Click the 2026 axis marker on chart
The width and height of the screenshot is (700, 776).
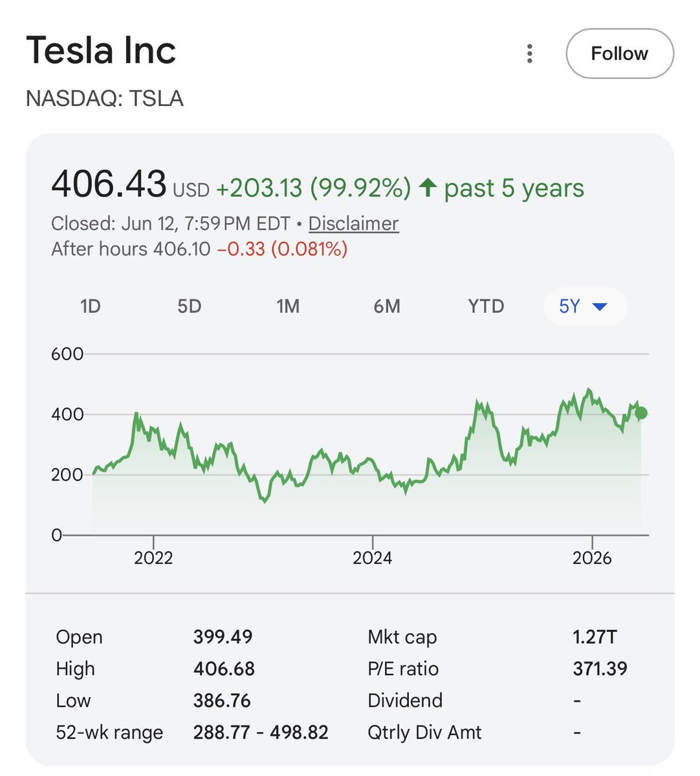click(592, 558)
